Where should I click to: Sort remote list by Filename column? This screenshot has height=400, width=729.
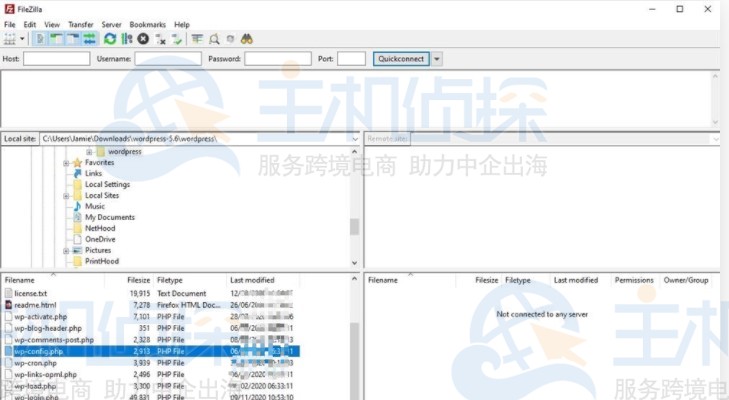(411, 280)
